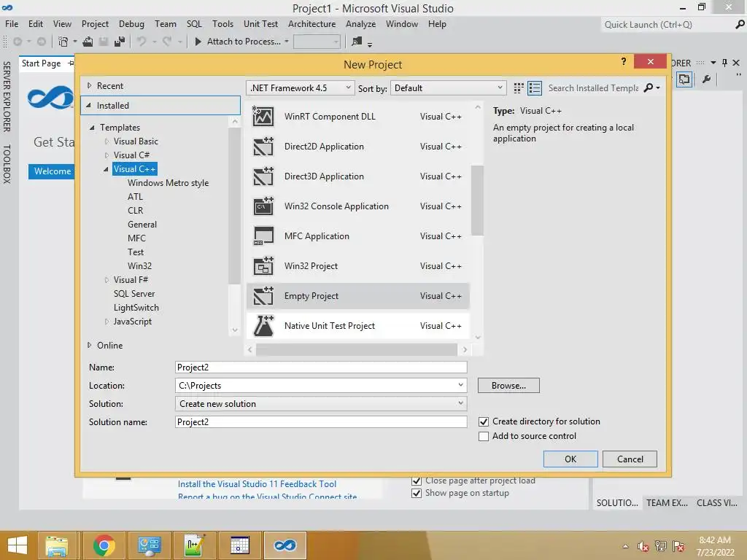Switch templates to medium icons list view
The height and width of the screenshot is (560, 747).
(535, 88)
